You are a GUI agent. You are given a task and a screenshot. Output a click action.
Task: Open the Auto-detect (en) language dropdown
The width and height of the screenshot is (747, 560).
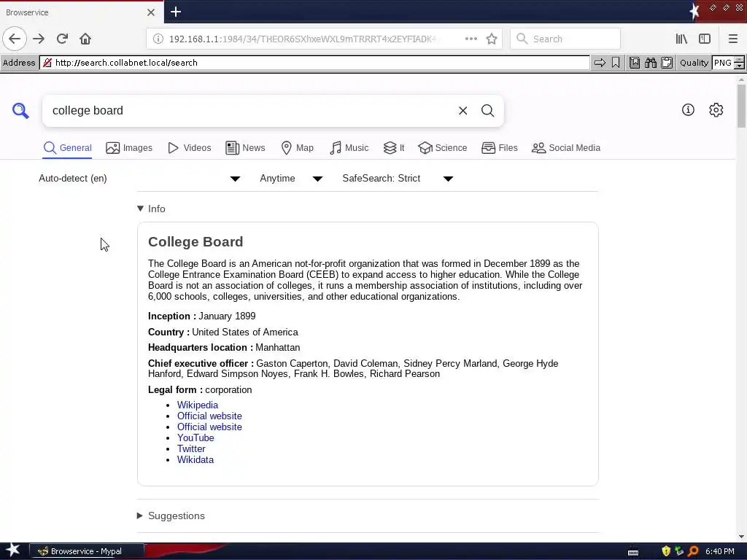coord(139,179)
